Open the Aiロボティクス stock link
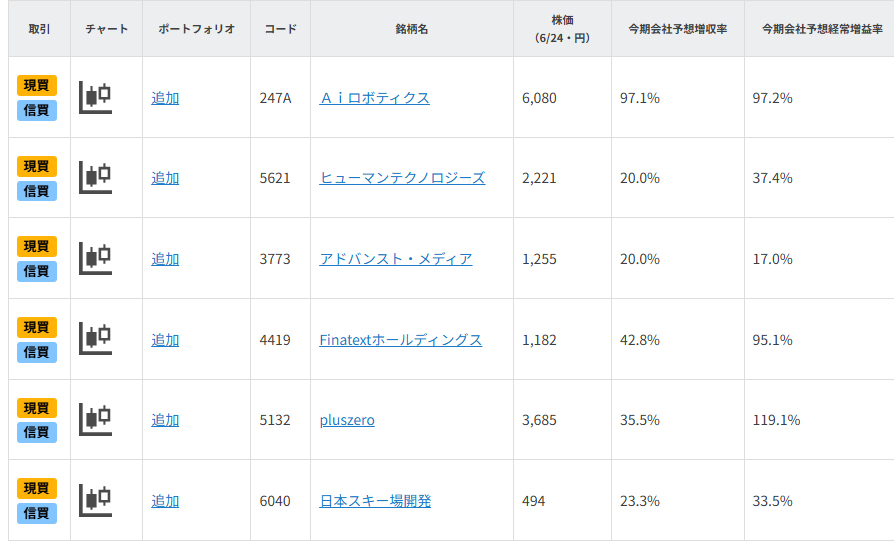 click(375, 98)
